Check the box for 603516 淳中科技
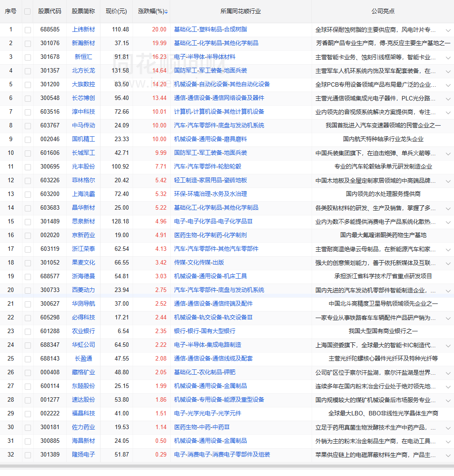The image size is (454, 476). (x=27, y=112)
